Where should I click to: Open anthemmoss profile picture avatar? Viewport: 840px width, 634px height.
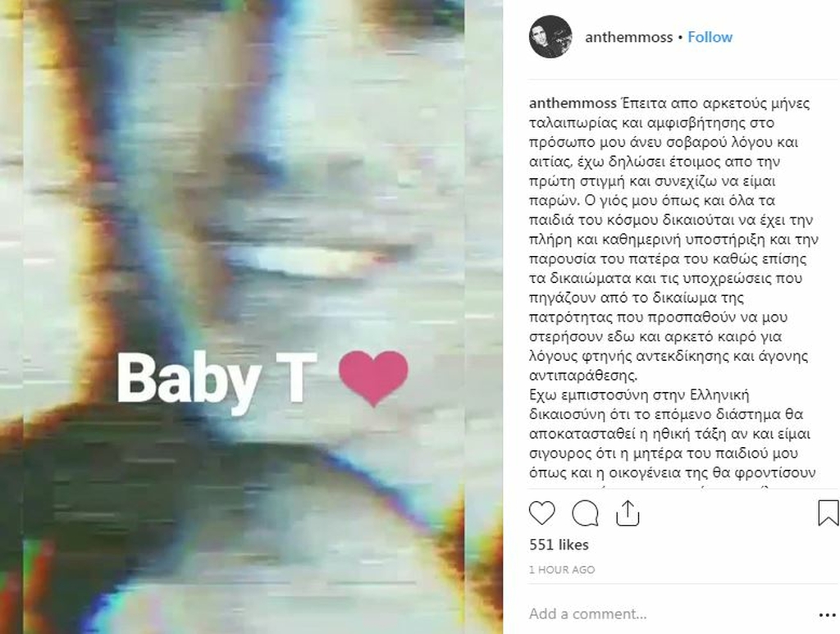550,37
